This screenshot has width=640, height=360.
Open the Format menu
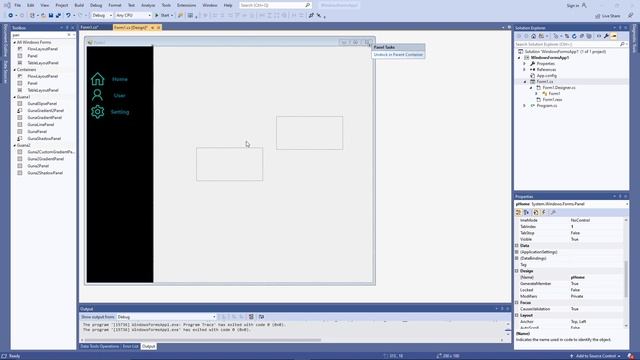115,5
